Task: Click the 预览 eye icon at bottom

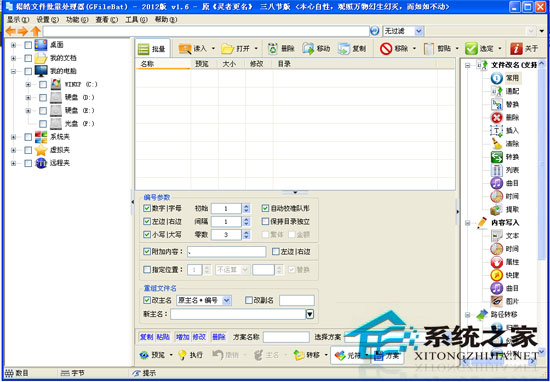Action: (144, 355)
